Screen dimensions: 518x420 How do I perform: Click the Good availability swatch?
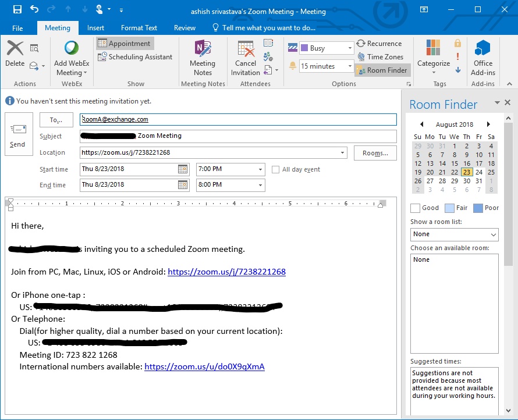[415, 208]
